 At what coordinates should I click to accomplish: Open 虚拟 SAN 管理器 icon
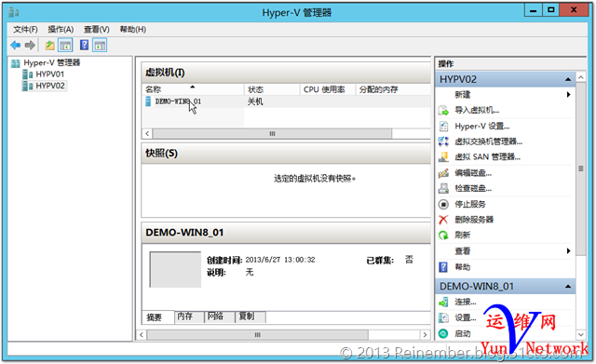(x=443, y=157)
